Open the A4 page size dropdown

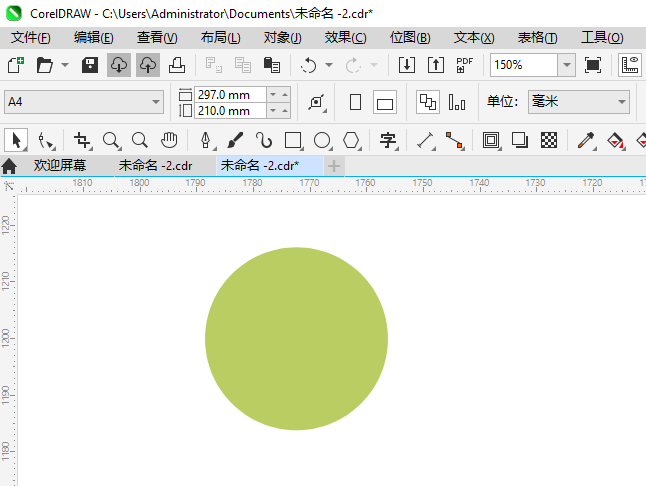(x=84, y=102)
